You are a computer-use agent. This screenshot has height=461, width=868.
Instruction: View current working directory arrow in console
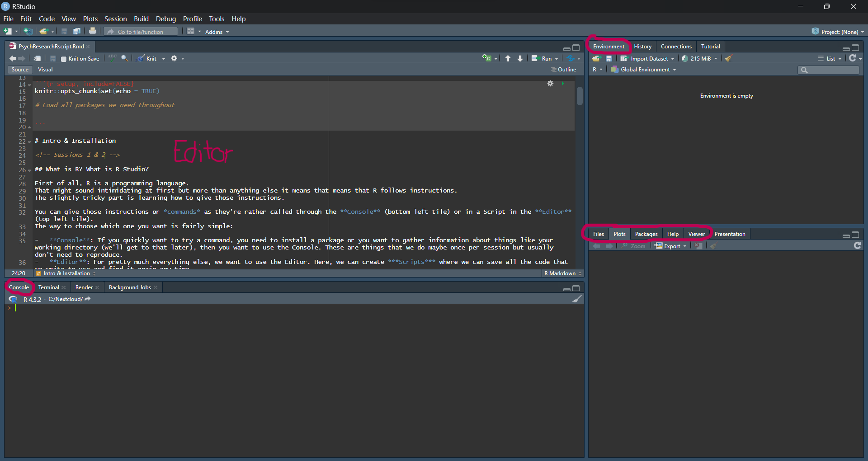88,299
